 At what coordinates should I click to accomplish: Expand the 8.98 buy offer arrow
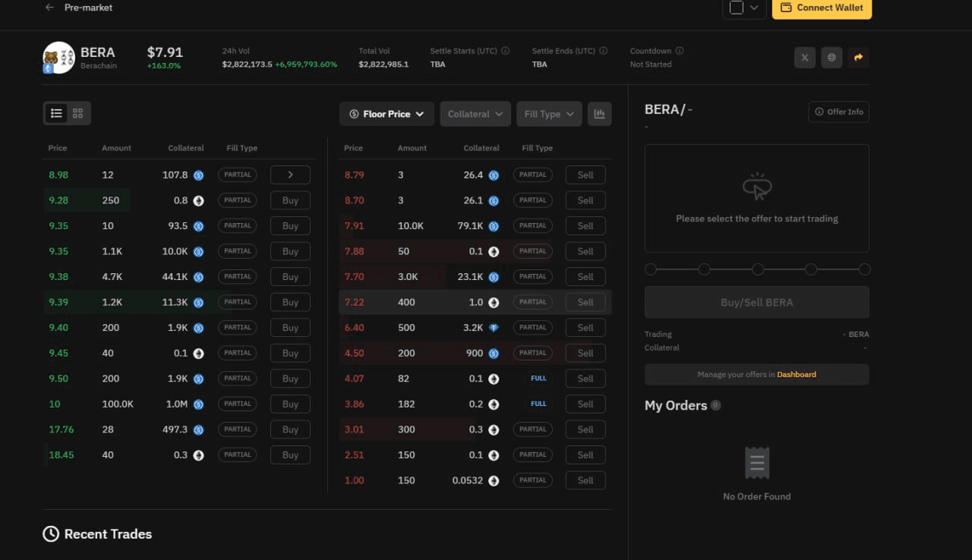pyautogui.click(x=290, y=175)
